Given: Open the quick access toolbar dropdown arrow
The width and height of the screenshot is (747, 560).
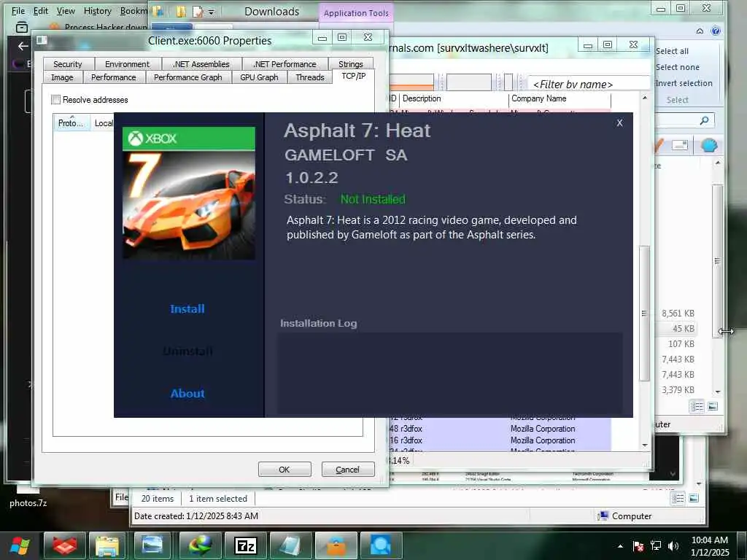Looking at the screenshot, I should click(x=212, y=12).
